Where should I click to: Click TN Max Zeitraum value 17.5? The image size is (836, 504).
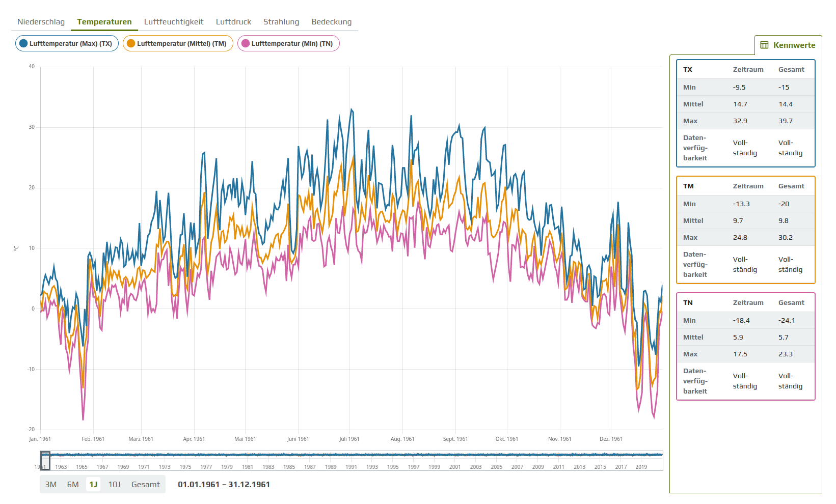[740, 354]
